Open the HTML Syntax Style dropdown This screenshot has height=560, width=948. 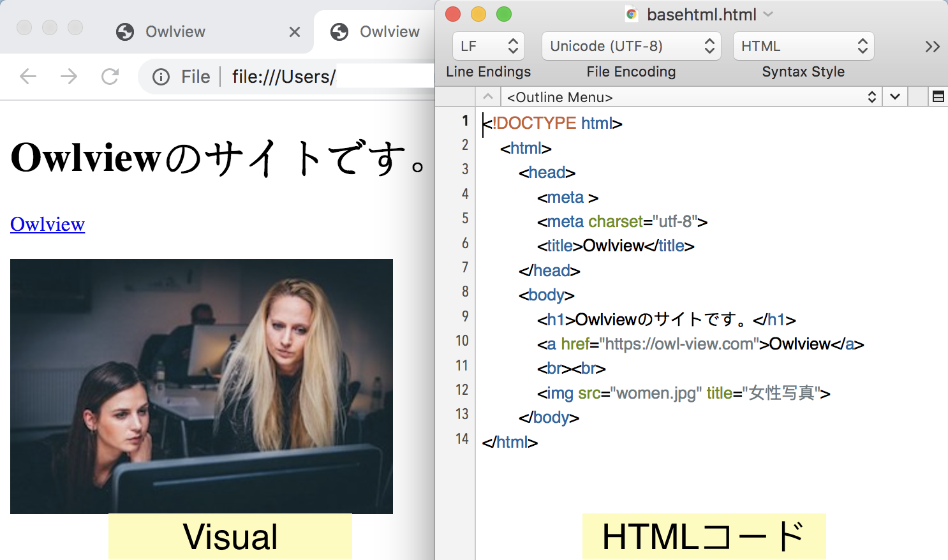[x=803, y=46]
